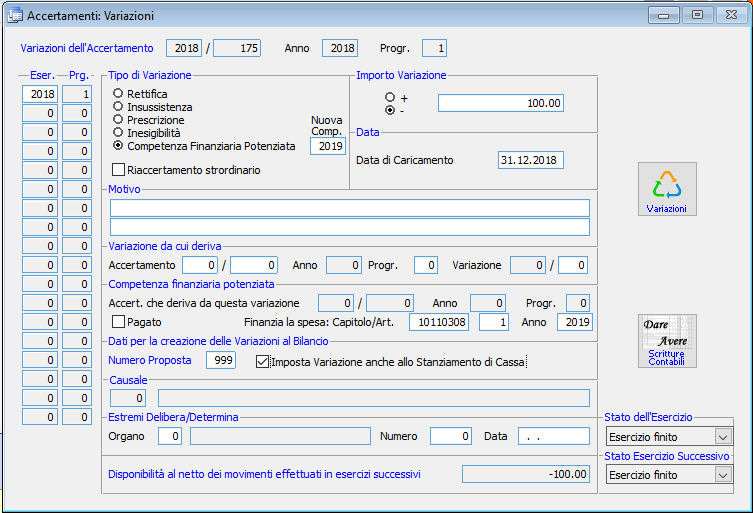The width and height of the screenshot is (753, 513).
Task: Click the Capitolo field 10110308
Action: pos(439,322)
